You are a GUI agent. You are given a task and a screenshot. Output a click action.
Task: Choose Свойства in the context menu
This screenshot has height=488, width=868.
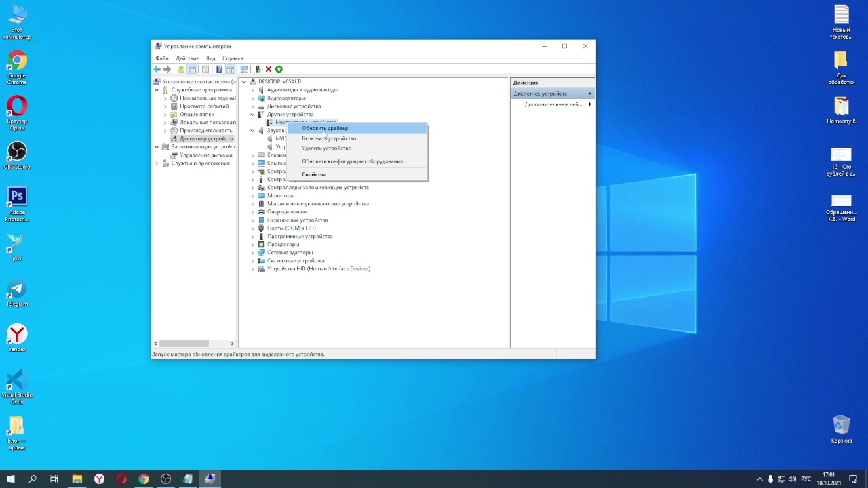click(x=357, y=174)
